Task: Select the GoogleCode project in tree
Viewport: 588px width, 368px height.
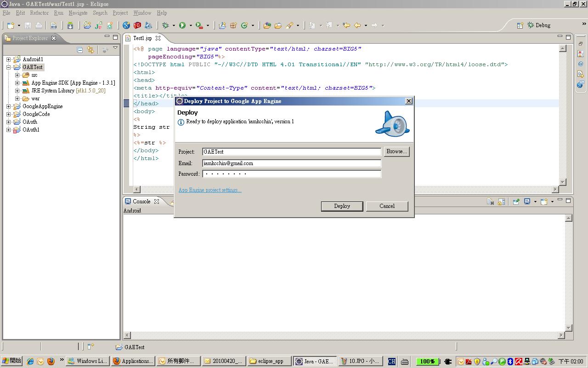Action: 36,114
